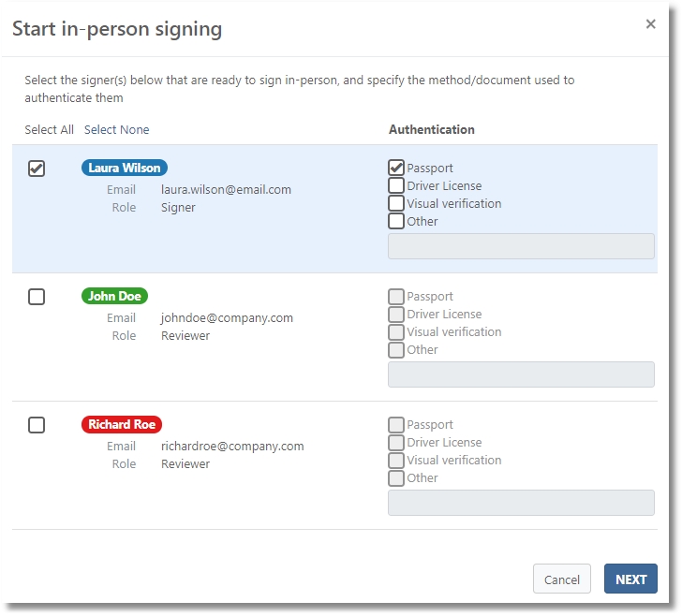Click the green John Doe name badge
The height and width of the screenshot is (616, 682).
pos(114,297)
